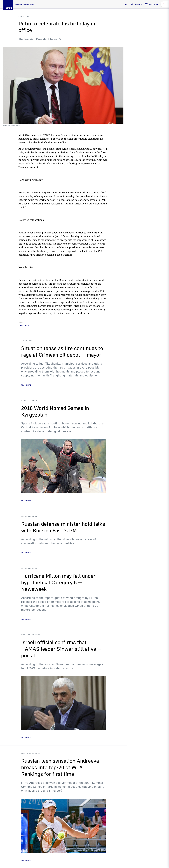The image size is (169, 868).
Task: Read more on Sinwar story
Action: [x=26, y=738]
